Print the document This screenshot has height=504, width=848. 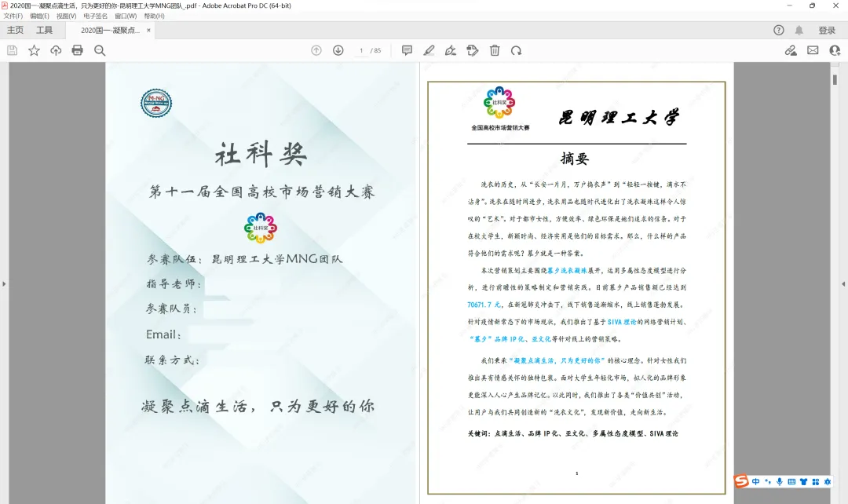click(x=76, y=49)
